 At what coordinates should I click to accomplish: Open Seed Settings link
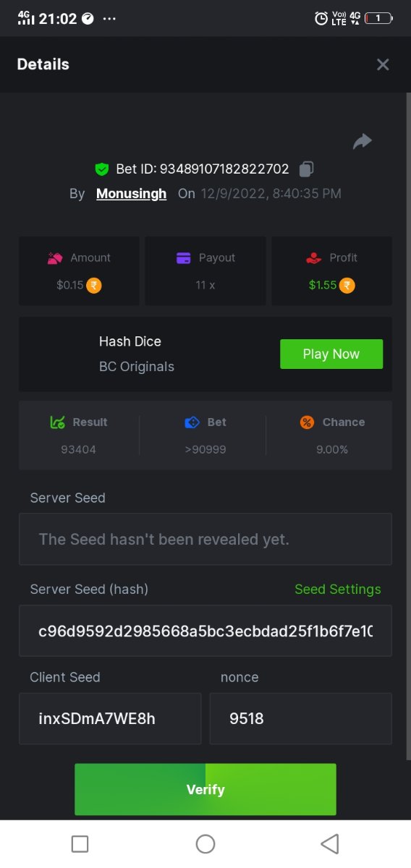point(337,590)
